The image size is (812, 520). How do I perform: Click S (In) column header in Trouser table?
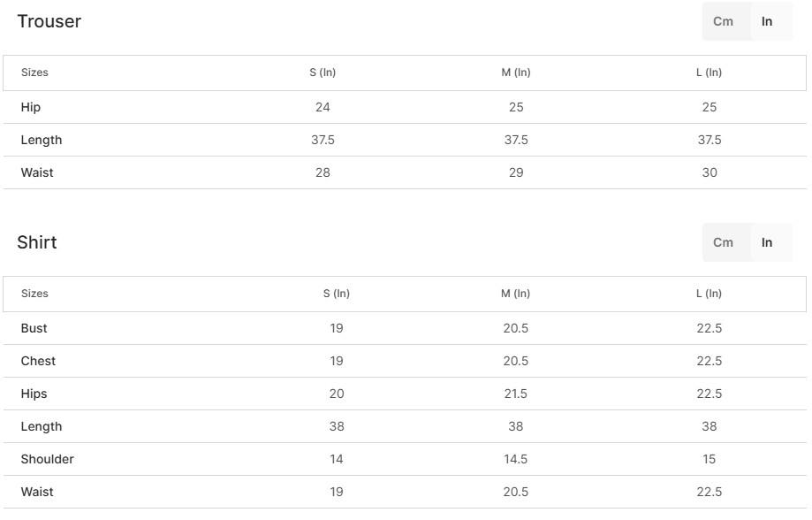[x=323, y=73]
